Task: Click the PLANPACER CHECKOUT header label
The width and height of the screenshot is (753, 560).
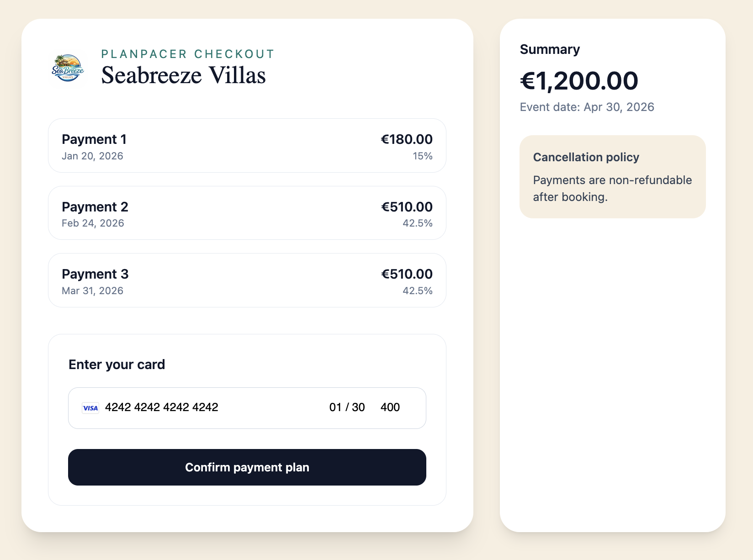Action: (187, 53)
